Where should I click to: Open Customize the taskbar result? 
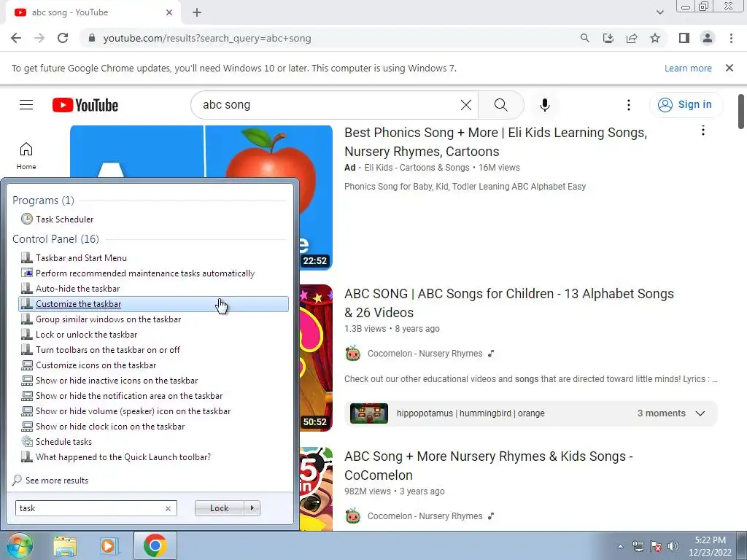click(153, 304)
